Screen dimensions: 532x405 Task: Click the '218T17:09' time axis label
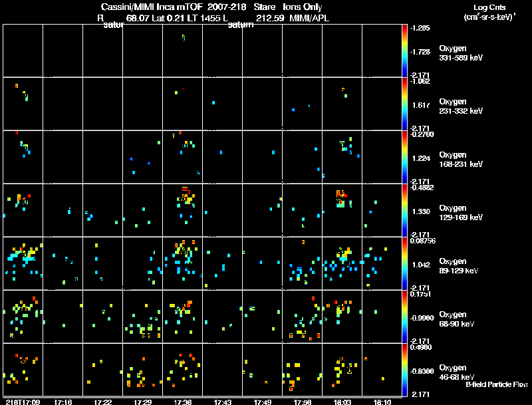pos(23,402)
